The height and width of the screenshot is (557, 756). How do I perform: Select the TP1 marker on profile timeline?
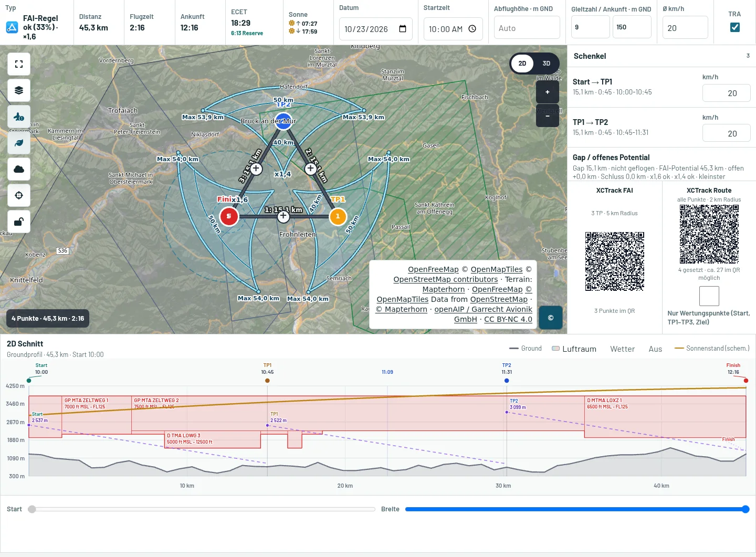click(x=268, y=381)
